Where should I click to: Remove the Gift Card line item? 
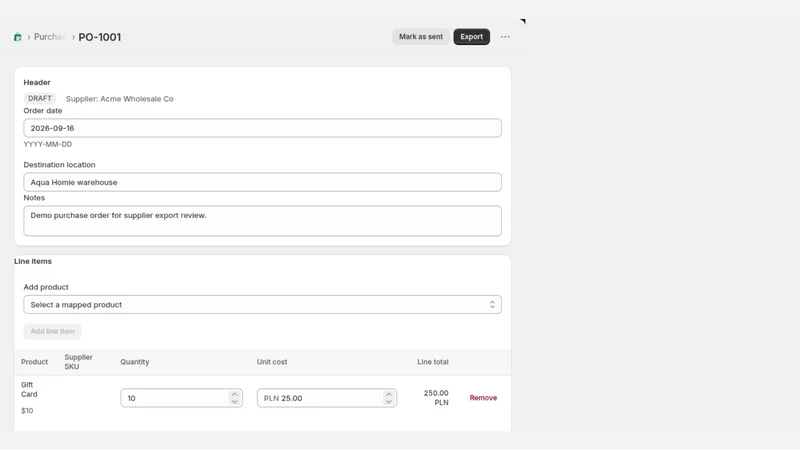pos(483,398)
